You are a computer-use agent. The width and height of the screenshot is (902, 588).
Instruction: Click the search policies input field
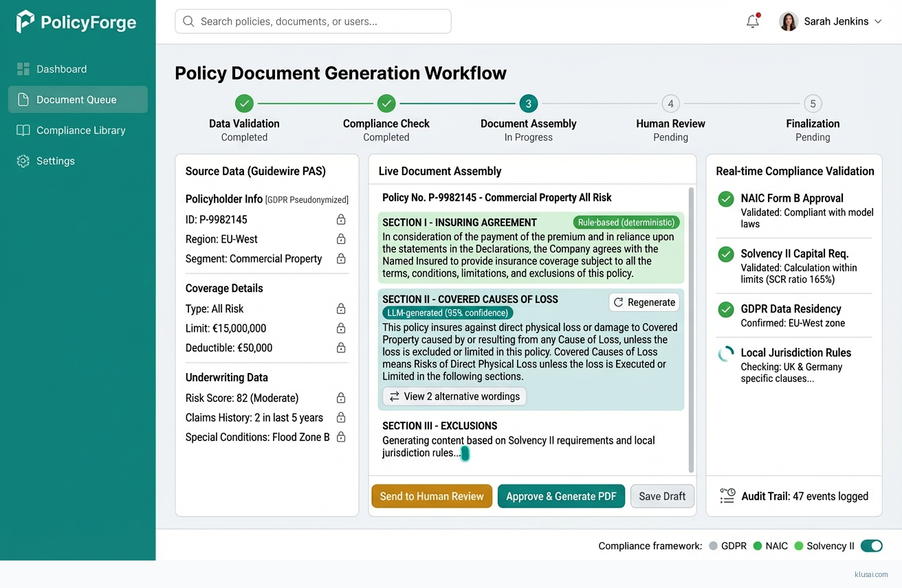tap(313, 21)
